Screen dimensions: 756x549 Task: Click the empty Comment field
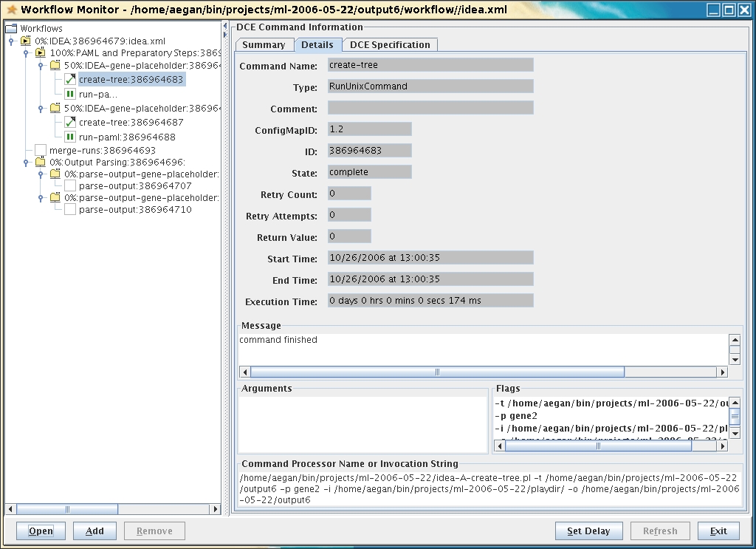coord(430,108)
